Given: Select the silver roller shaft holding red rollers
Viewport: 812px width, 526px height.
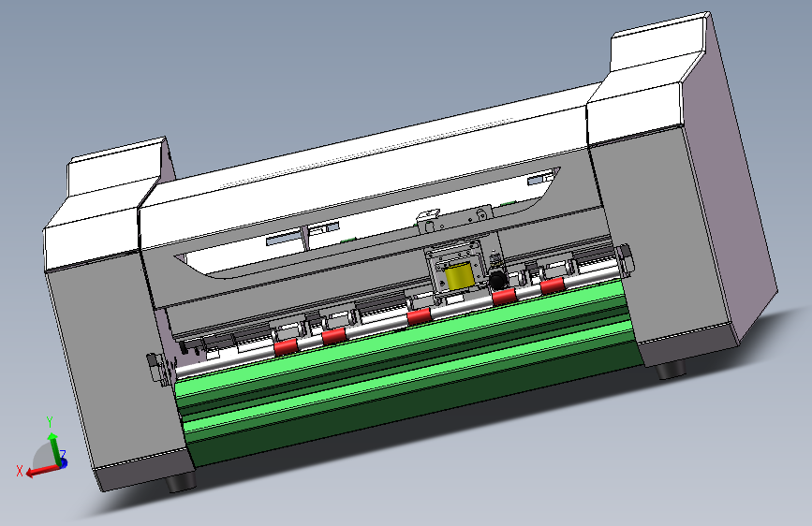Looking at the screenshot, I should pyautogui.click(x=399, y=321).
